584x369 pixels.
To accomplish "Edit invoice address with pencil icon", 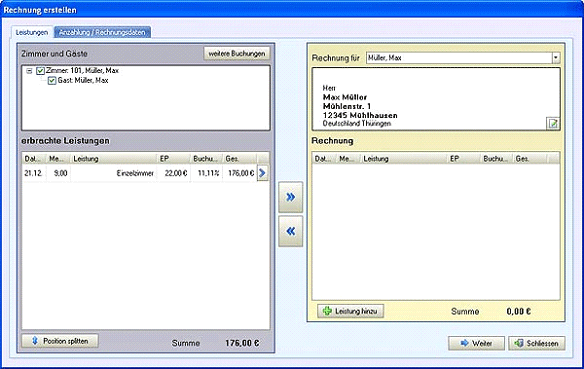I will pyautogui.click(x=553, y=123).
